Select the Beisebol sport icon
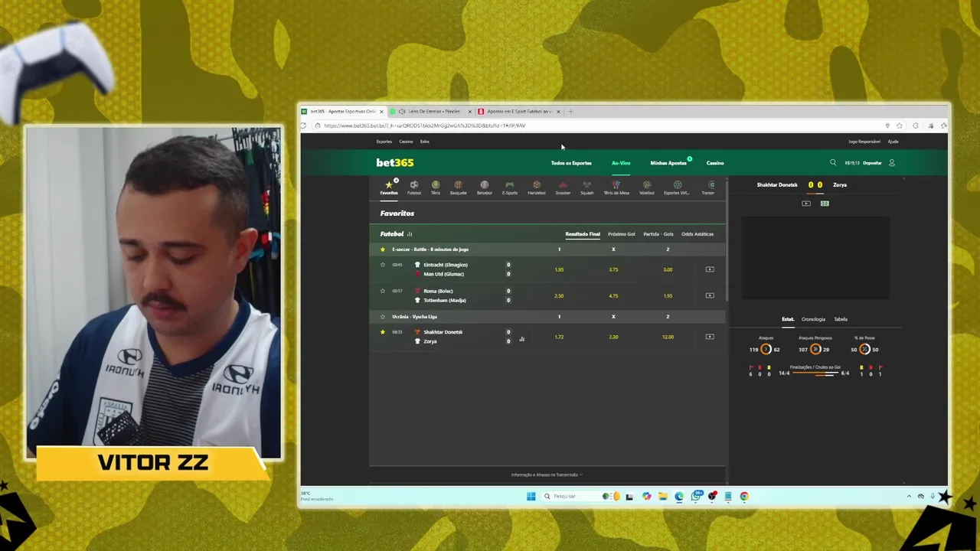 [484, 187]
